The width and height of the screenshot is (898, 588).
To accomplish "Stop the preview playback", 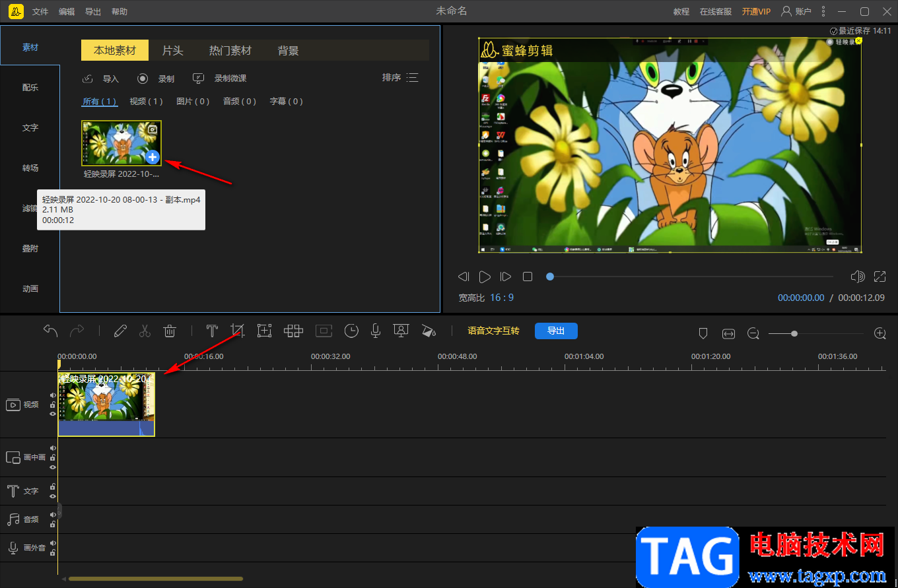I will tap(528, 277).
